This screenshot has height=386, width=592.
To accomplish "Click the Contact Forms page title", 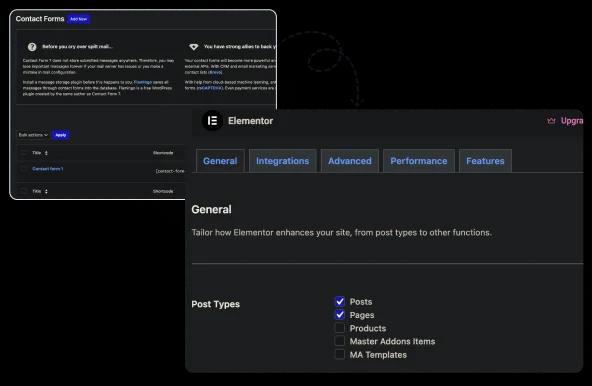I will click(40, 19).
